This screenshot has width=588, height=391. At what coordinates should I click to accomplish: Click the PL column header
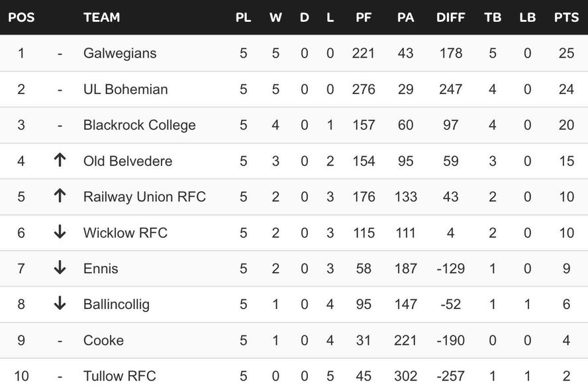243,17
